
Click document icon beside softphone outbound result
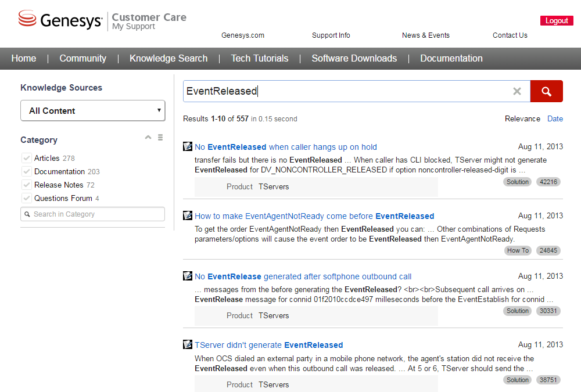pyautogui.click(x=188, y=276)
